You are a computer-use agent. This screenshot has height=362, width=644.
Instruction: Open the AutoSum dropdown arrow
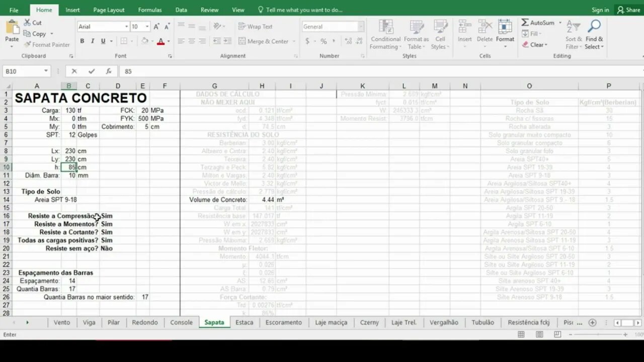coord(559,23)
